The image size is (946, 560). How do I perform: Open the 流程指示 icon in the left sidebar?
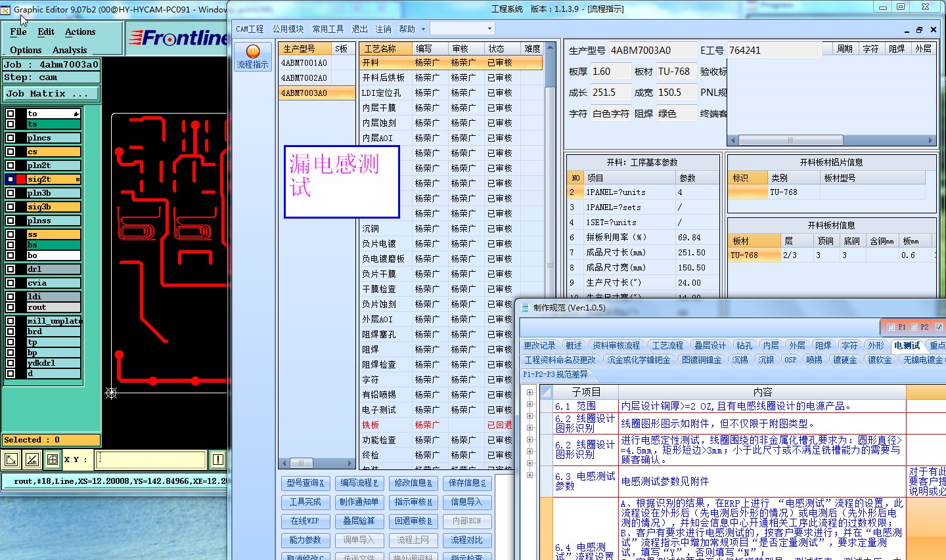pos(253,56)
